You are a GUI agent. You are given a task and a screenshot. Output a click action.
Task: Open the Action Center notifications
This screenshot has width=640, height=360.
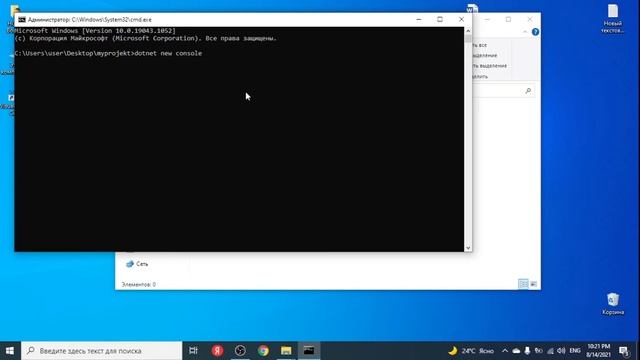click(x=624, y=351)
